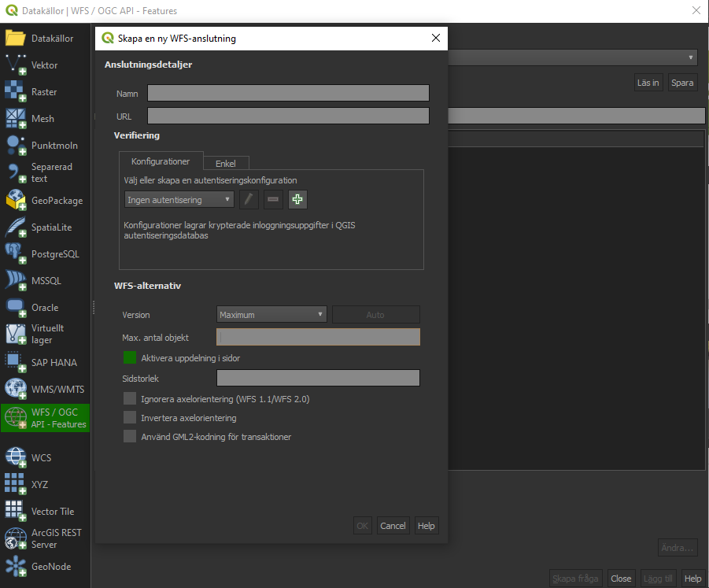
Task: Select the Mesh source icon
Action: click(16, 119)
